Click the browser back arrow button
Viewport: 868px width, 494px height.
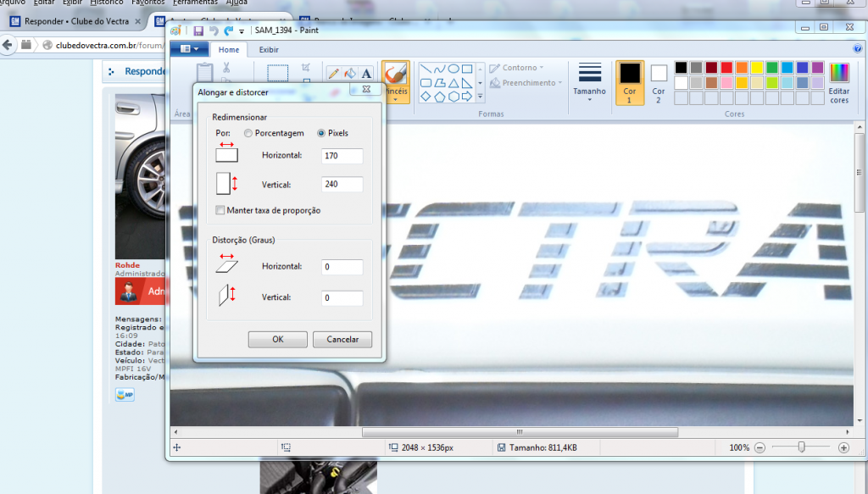[8, 45]
